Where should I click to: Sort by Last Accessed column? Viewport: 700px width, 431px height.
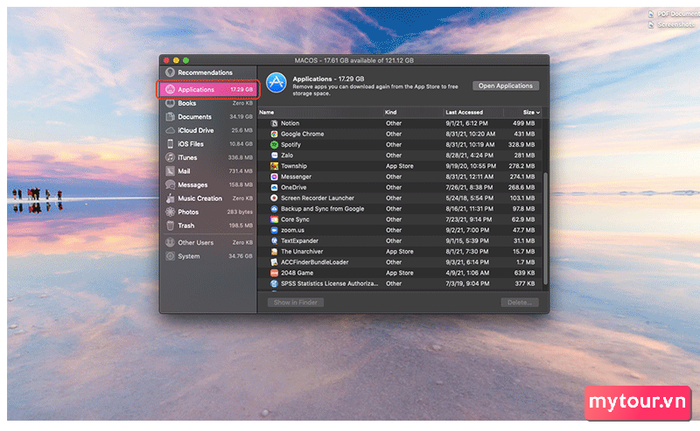tap(465, 112)
